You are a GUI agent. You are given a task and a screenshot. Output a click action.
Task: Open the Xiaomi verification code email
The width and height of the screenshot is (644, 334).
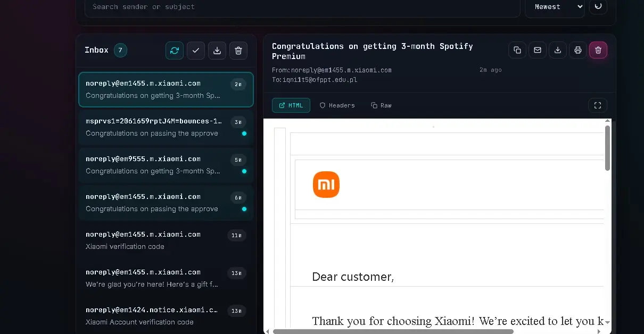tap(166, 240)
